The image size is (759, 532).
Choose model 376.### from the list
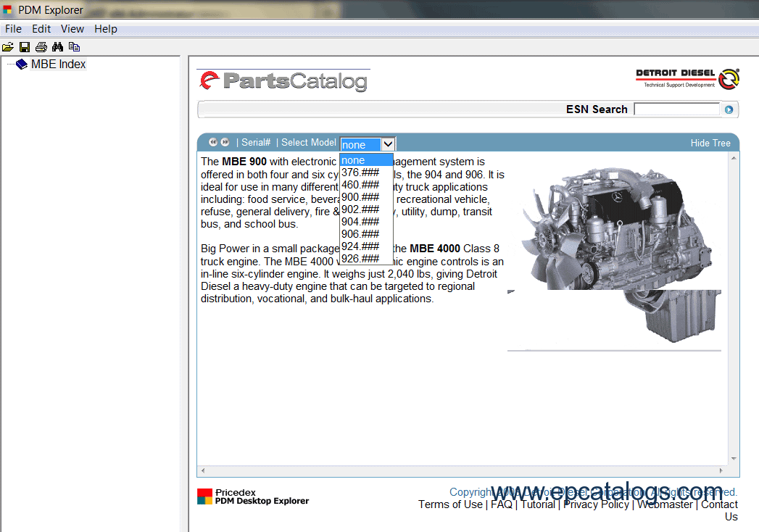[366, 173]
